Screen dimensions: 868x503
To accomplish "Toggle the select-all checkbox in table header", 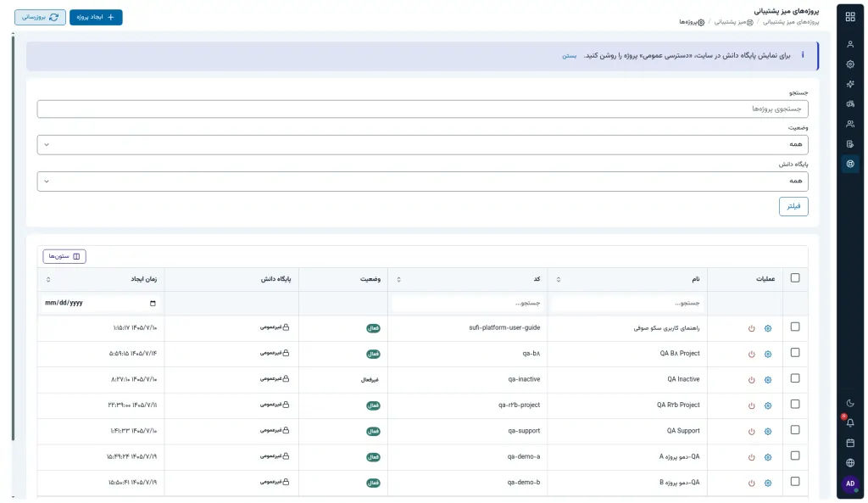I will 795,278.
